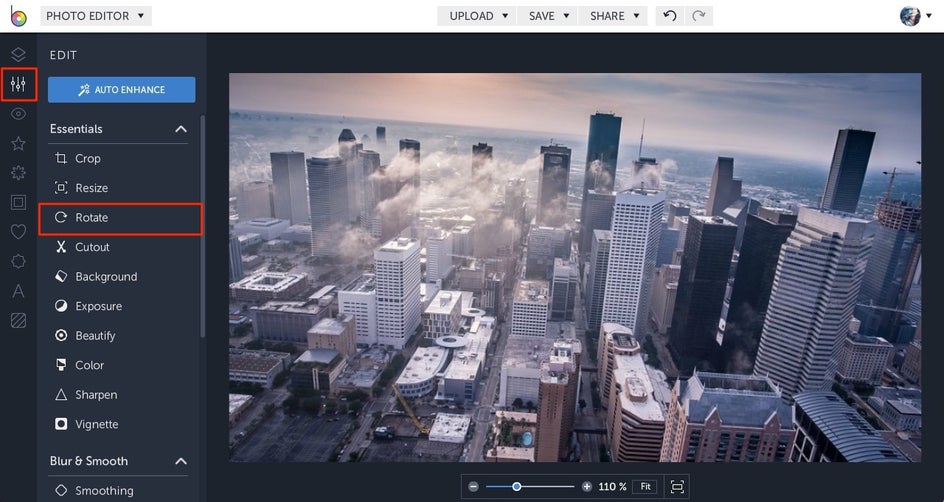Click the Fit zoom button
Viewport: 944px width, 502px height.
point(645,487)
